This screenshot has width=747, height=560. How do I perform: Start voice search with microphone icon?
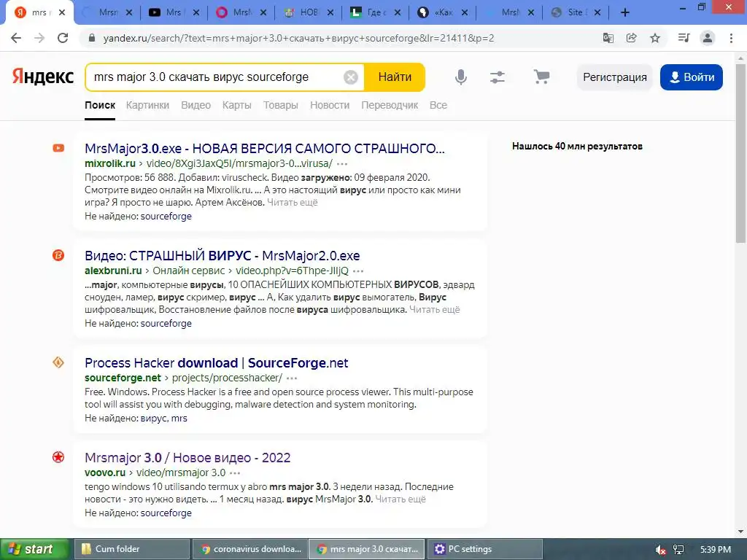[461, 77]
